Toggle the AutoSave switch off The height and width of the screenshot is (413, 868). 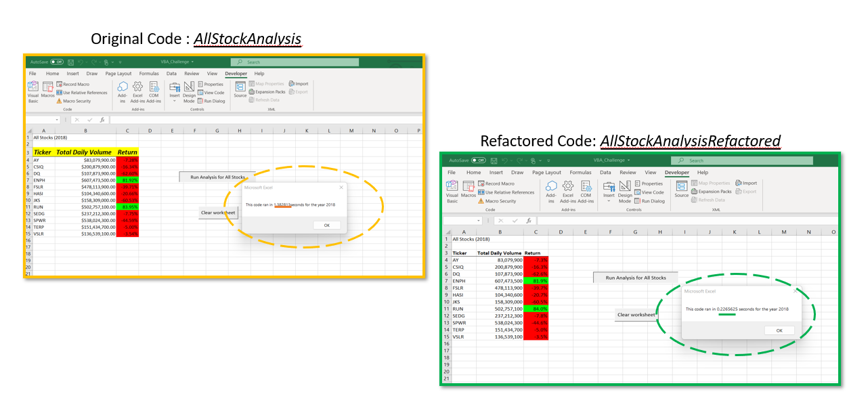coord(56,62)
